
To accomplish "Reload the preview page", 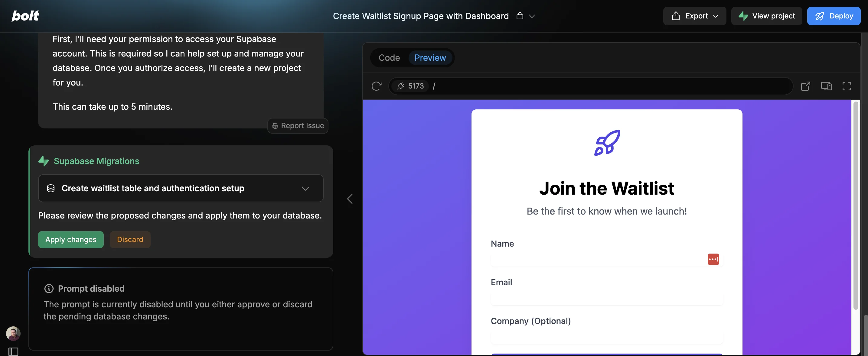I will click(x=376, y=86).
